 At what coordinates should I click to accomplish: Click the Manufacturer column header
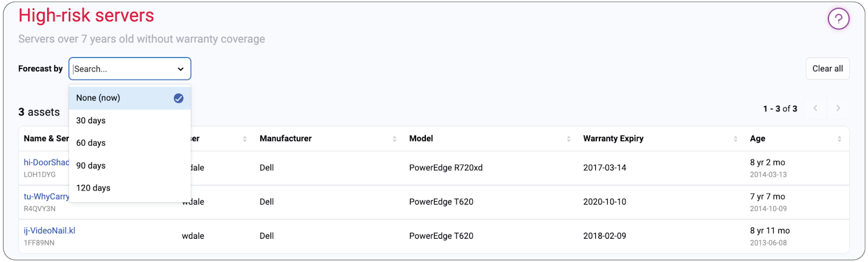pos(286,139)
